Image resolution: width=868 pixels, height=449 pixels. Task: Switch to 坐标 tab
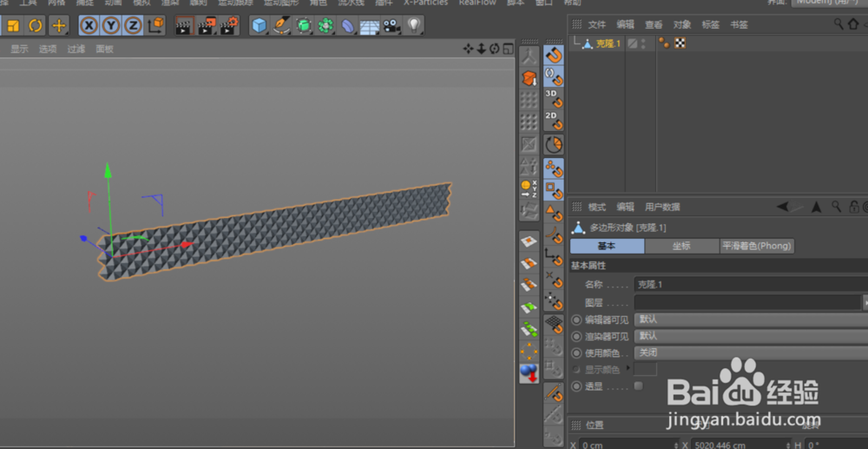(681, 247)
